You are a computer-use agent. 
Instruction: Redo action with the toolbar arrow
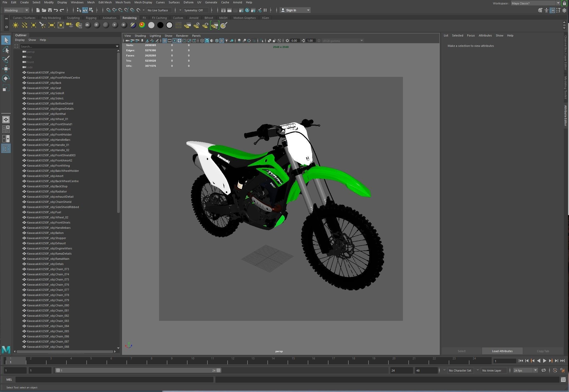click(x=62, y=10)
